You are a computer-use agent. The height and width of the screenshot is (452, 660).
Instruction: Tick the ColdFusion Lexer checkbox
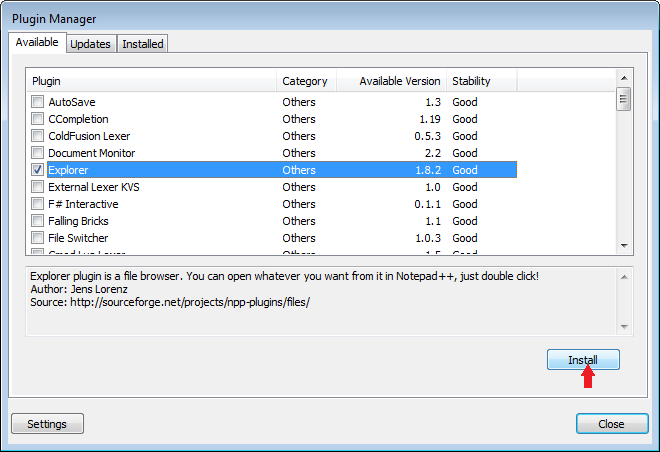click(x=38, y=136)
